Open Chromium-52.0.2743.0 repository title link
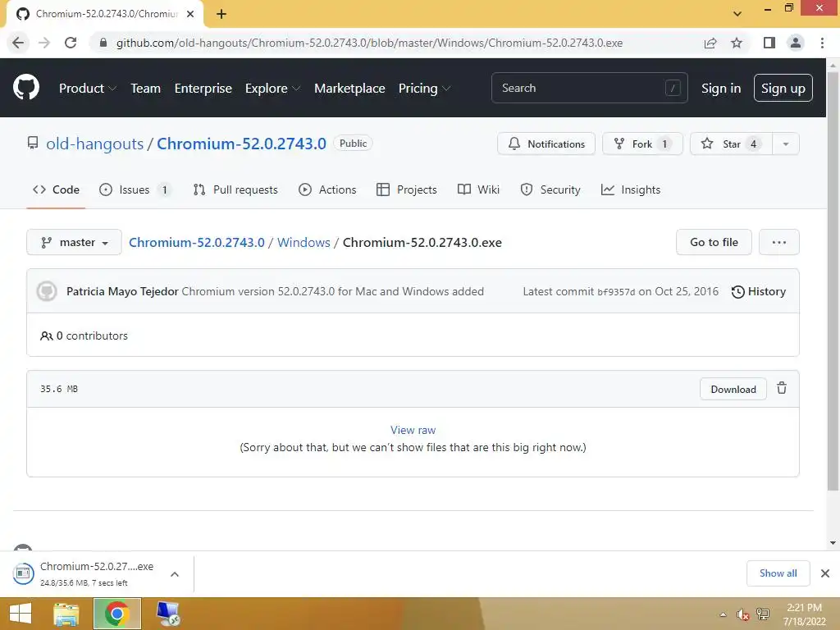 [241, 144]
